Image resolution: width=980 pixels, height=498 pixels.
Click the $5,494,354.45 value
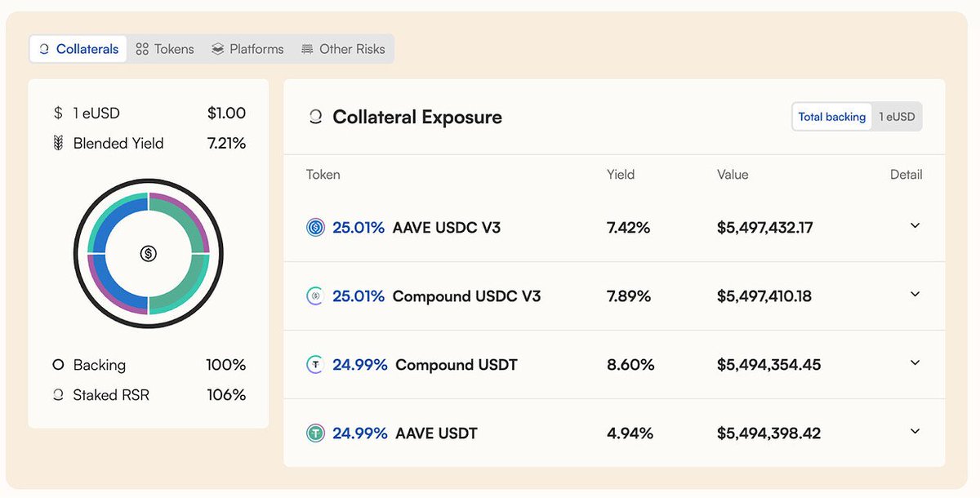tap(769, 365)
